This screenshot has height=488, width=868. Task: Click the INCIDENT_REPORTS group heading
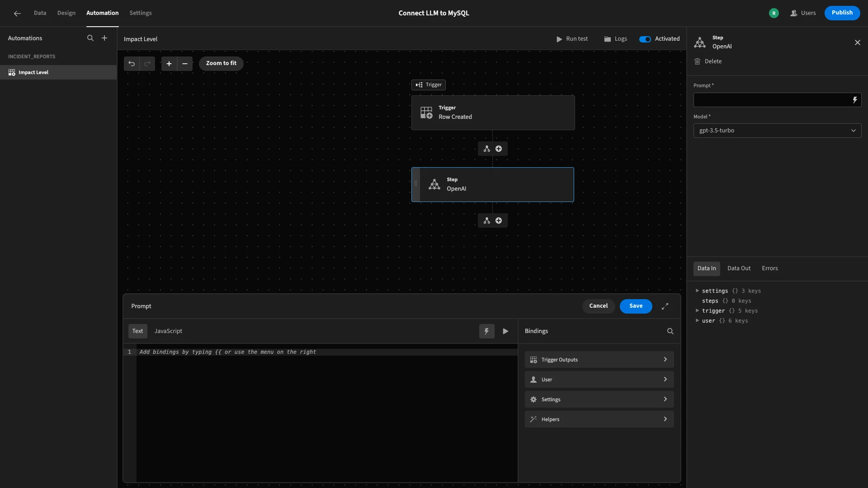32,56
